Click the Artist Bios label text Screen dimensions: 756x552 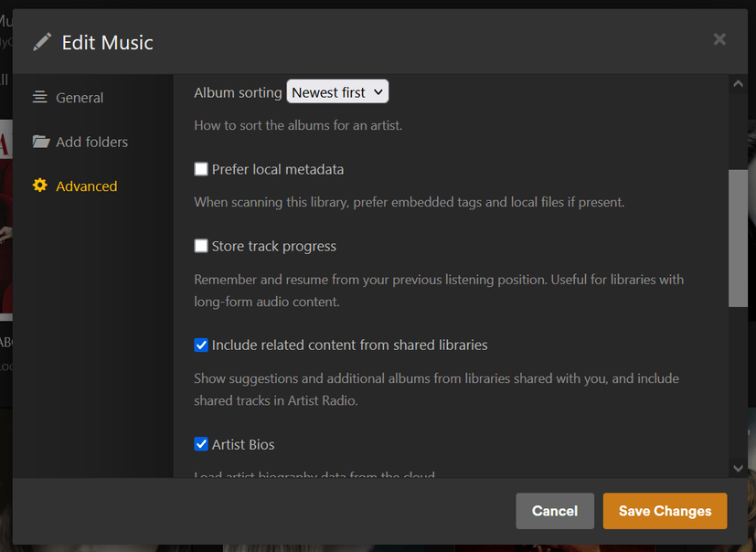point(243,445)
